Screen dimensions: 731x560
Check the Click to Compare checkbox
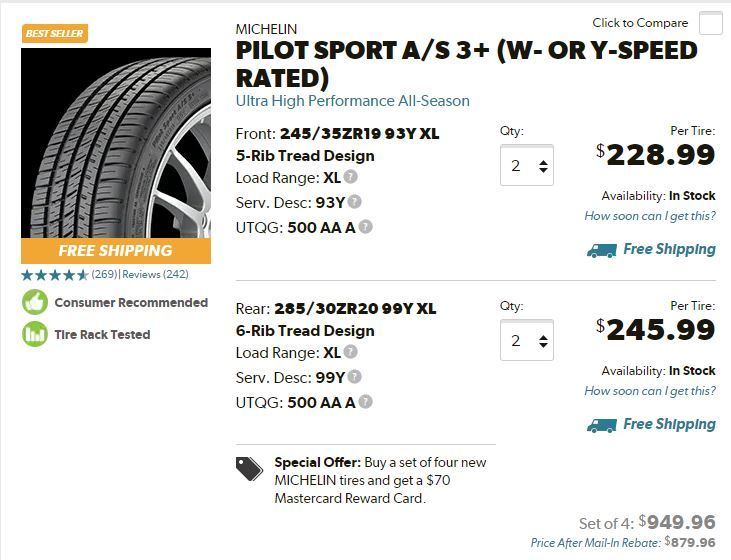(x=710, y=23)
